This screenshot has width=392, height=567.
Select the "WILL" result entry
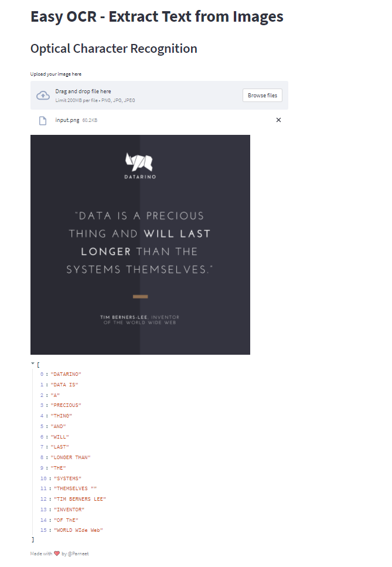[x=60, y=437]
